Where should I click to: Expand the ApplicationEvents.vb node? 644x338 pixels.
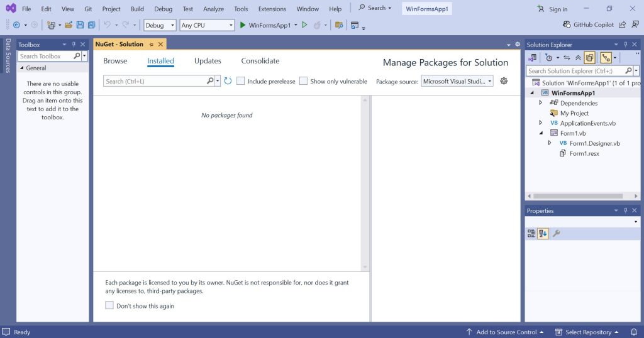(540, 123)
